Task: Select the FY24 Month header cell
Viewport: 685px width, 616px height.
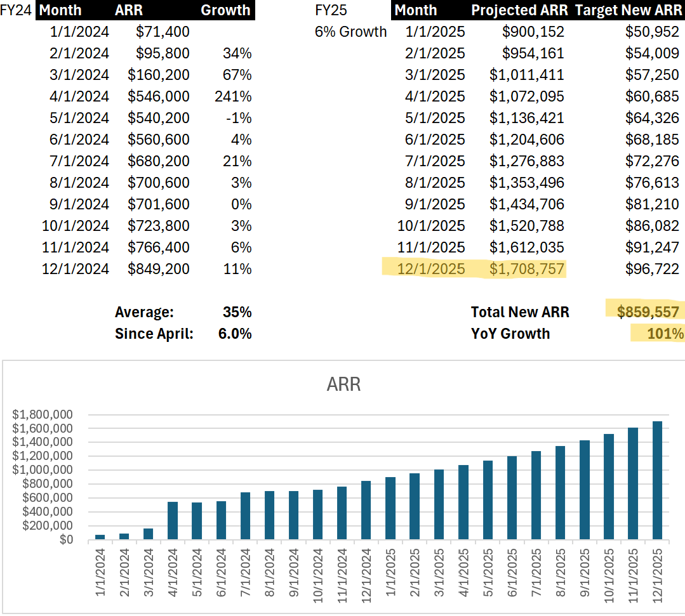Action: 60,10
